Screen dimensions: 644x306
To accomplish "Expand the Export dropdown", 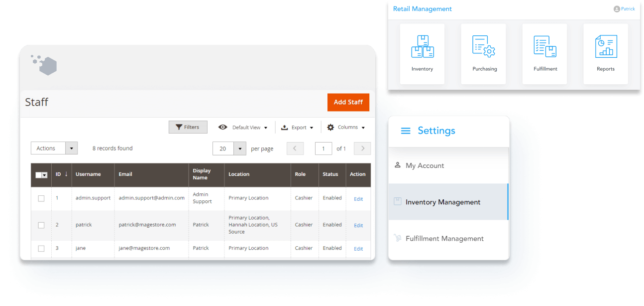I will coord(298,128).
